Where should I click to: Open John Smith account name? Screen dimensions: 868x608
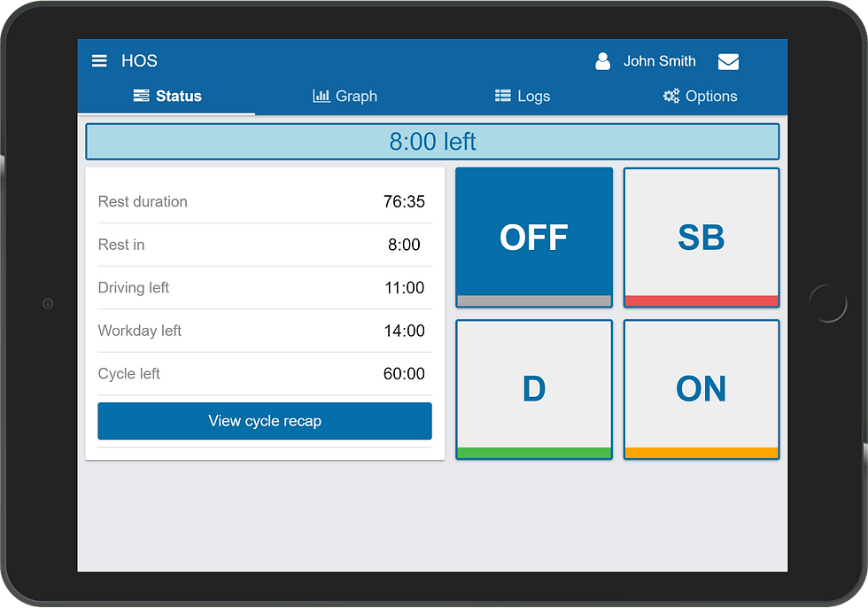click(x=659, y=61)
